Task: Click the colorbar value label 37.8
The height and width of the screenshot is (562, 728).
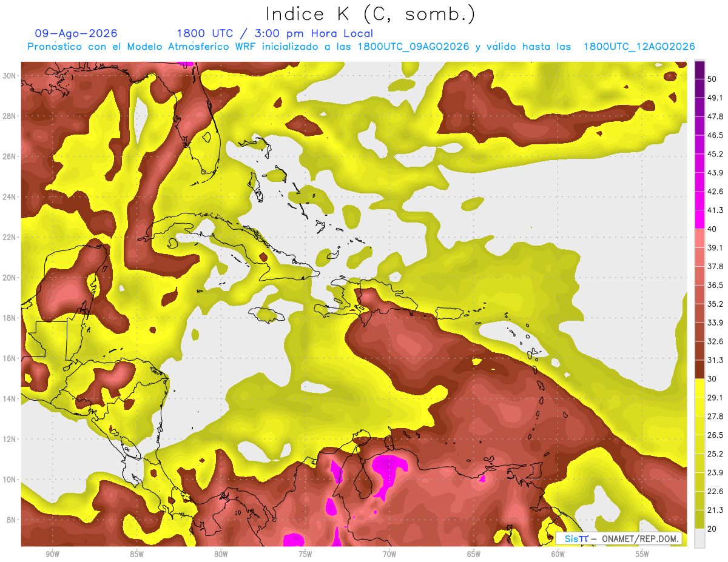Action: point(715,267)
